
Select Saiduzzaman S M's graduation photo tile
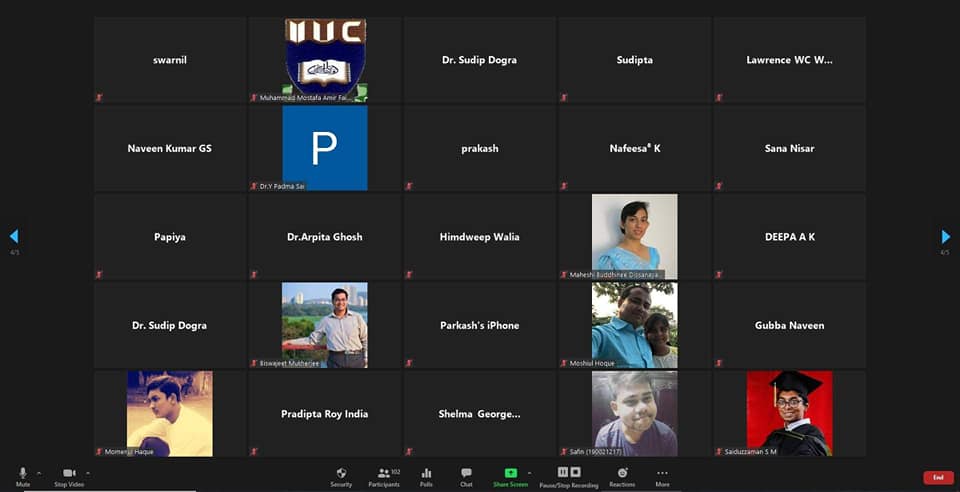789,413
